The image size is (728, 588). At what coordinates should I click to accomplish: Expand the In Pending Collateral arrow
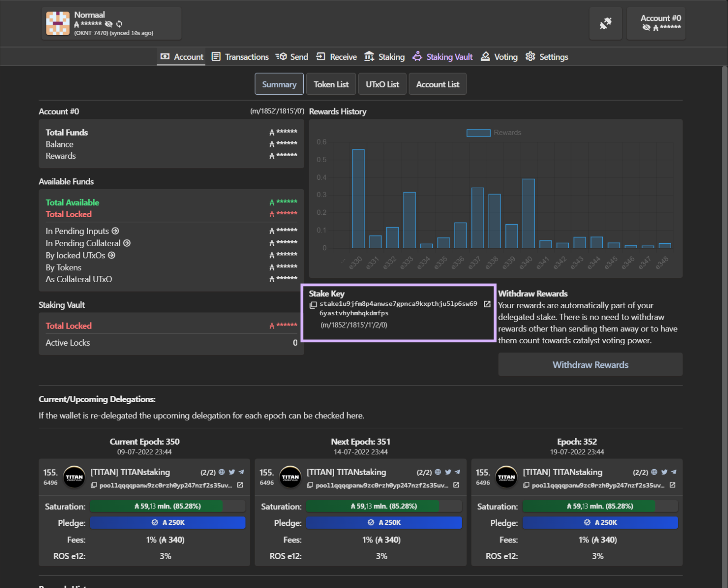coord(127,243)
